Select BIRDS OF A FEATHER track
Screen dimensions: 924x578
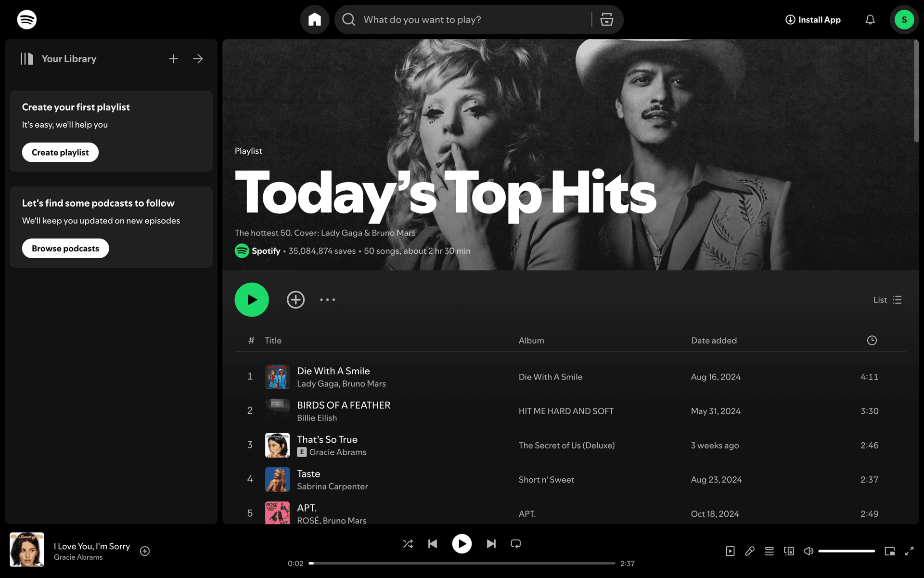[x=344, y=405]
